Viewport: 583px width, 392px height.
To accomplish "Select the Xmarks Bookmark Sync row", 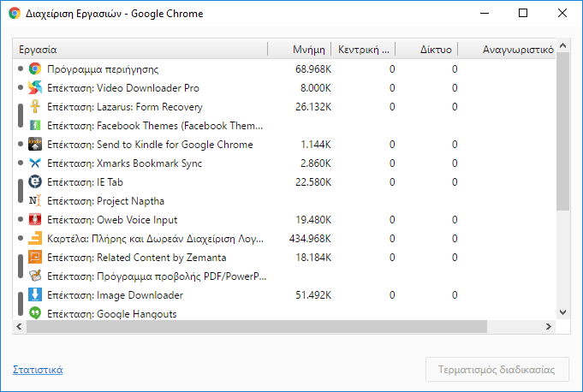I will 284,163.
